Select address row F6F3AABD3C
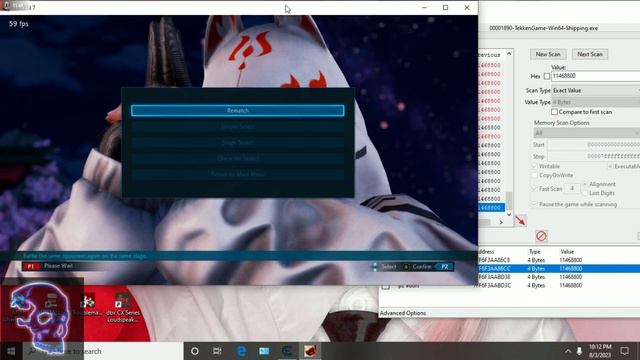 [x=559, y=286]
